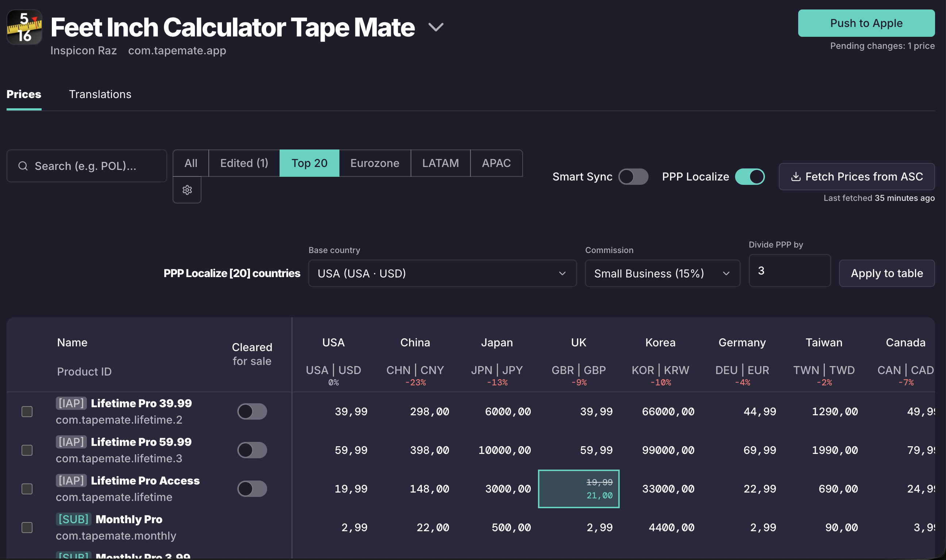Expand the app switcher chevron beside title

[x=436, y=27]
